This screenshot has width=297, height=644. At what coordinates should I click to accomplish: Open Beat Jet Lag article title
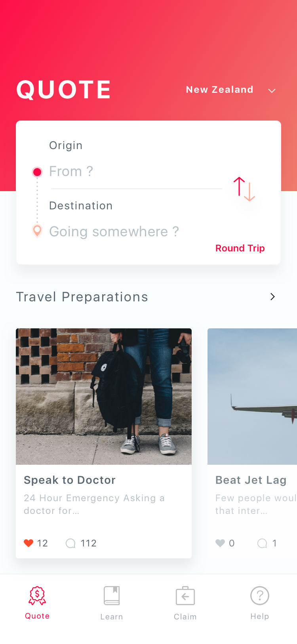pos(251,480)
